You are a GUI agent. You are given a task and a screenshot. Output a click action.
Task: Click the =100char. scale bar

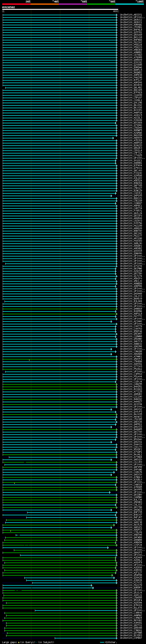pos(102,642)
